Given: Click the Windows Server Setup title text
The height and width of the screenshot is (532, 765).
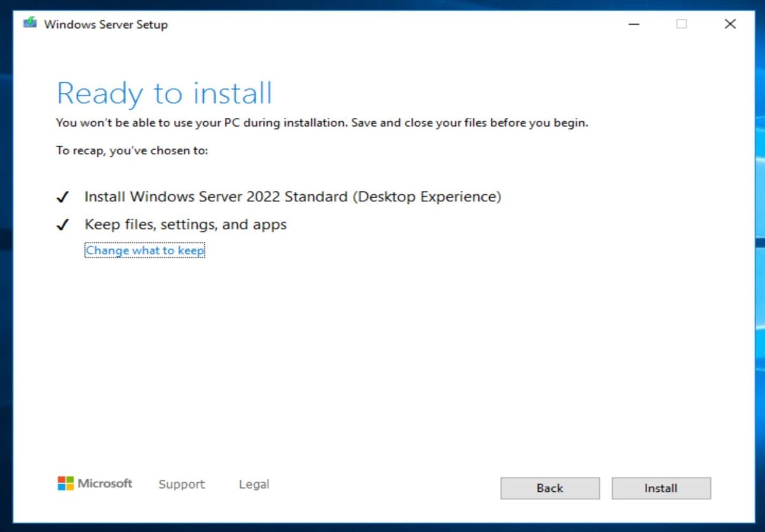Looking at the screenshot, I should pos(106,24).
